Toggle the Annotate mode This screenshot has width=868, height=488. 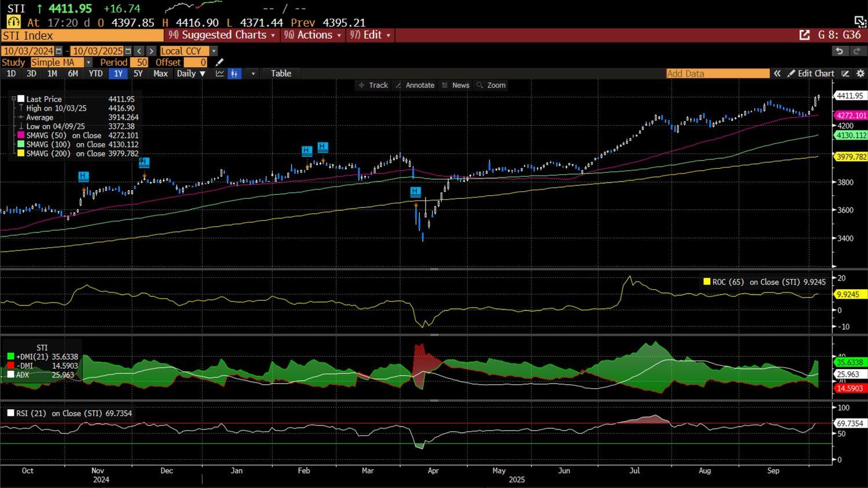coord(415,85)
